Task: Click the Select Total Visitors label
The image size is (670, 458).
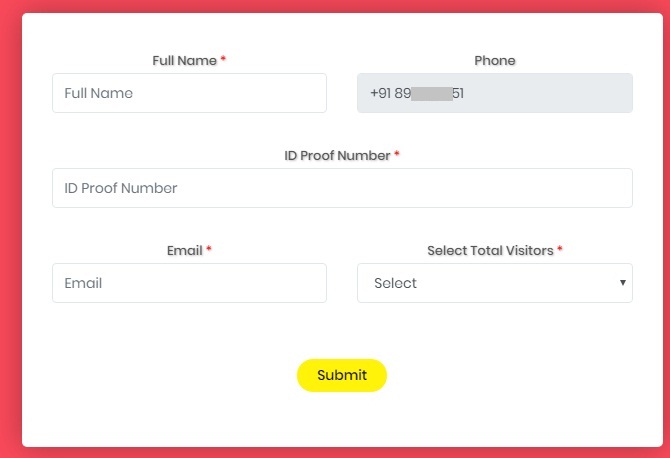Action: click(x=490, y=251)
